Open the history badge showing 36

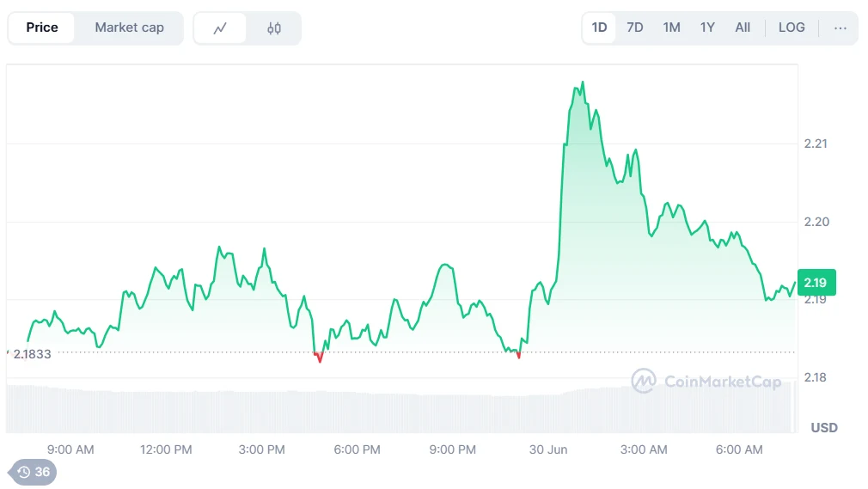tap(32, 472)
